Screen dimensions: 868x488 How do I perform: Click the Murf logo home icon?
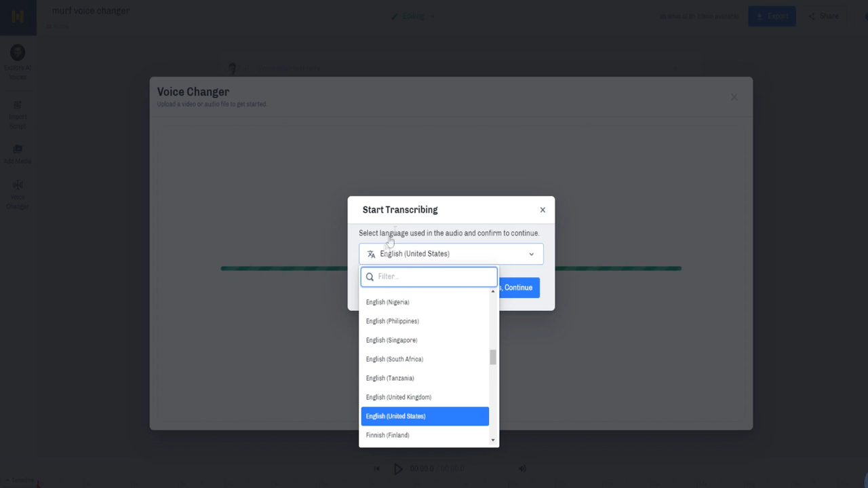pyautogui.click(x=18, y=17)
